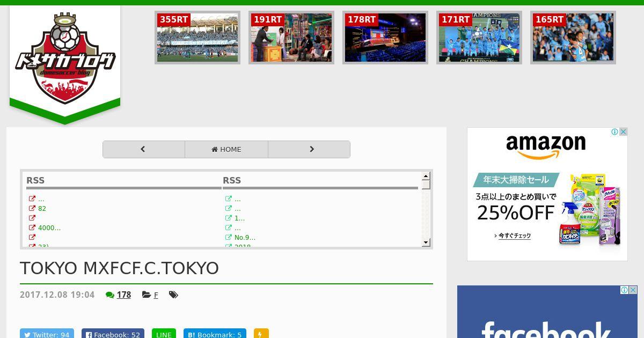This screenshot has height=338, width=644.
Task: Click cleaning products image in Amazon ad
Action: click(590, 209)
